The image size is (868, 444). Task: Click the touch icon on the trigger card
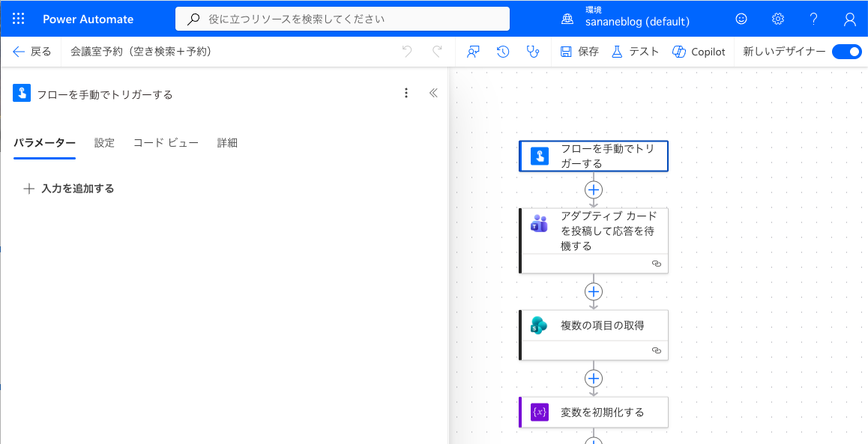click(539, 156)
